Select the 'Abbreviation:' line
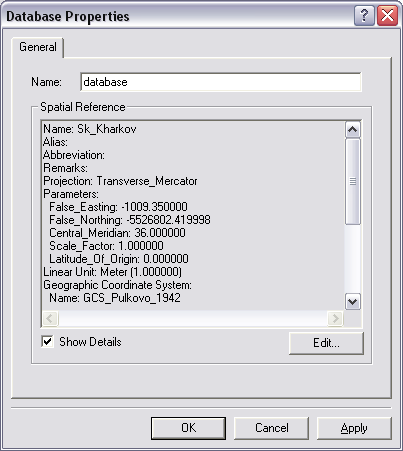The width and height of the screenshot is (403, 451). pos(74,155)
